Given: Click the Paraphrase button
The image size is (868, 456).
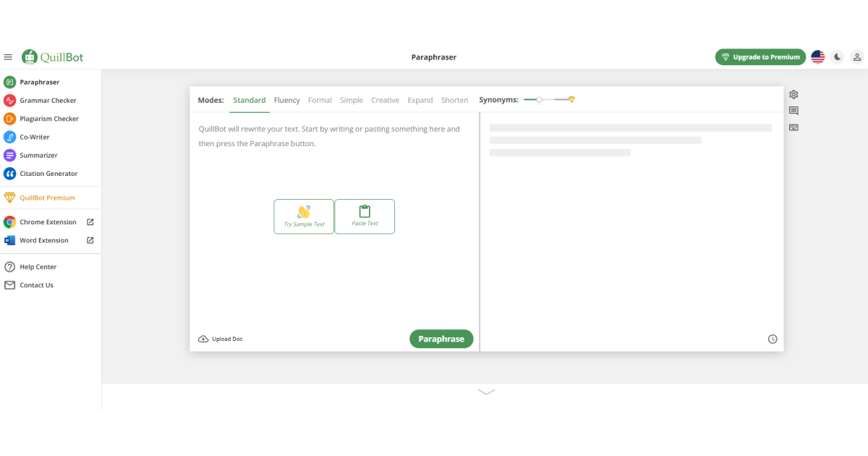Looking at the screenshot, I should coord(441,339).
